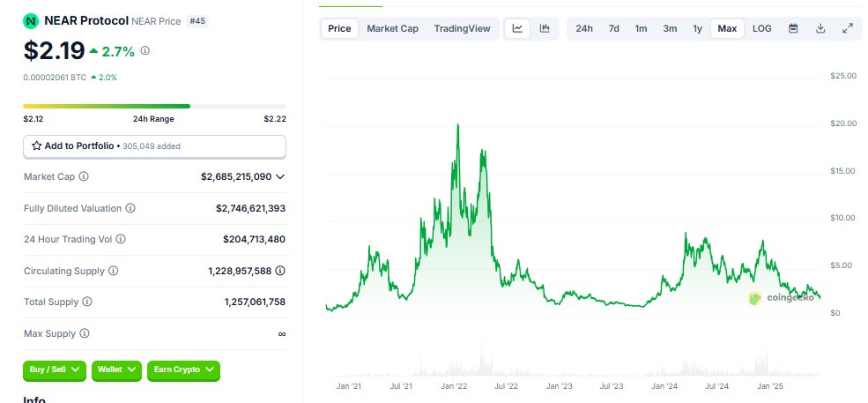Switch to candlestick chart view icon

coord(545,28)
